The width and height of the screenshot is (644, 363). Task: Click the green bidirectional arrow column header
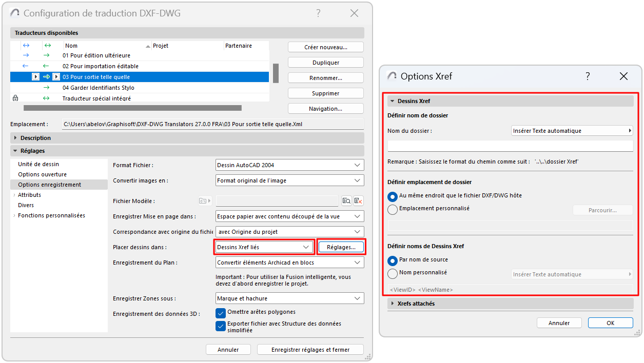click(47, 46)
